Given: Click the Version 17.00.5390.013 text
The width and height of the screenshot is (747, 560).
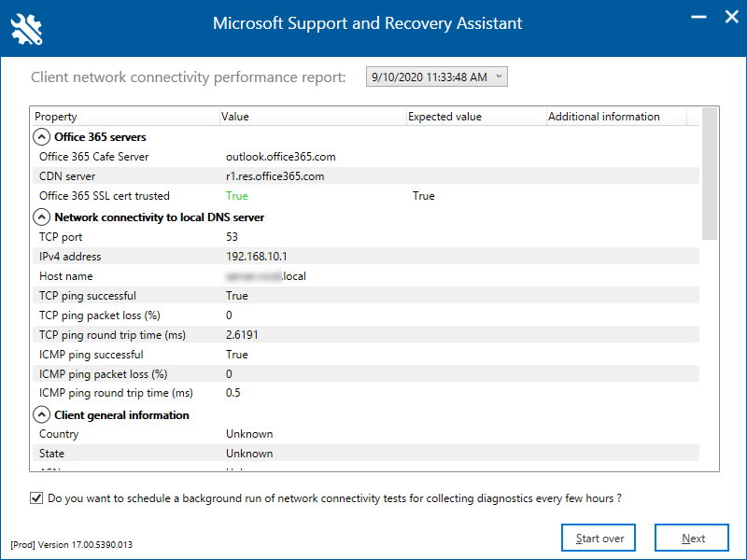Looking at the screenshot, I should click(x=85, y=545).
